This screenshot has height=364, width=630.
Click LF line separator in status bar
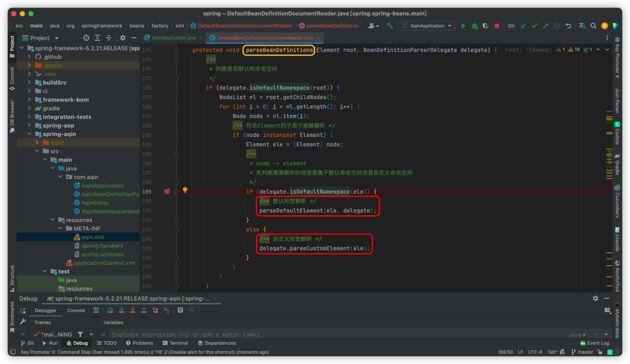pyautogui.click(x=521, y=352)
